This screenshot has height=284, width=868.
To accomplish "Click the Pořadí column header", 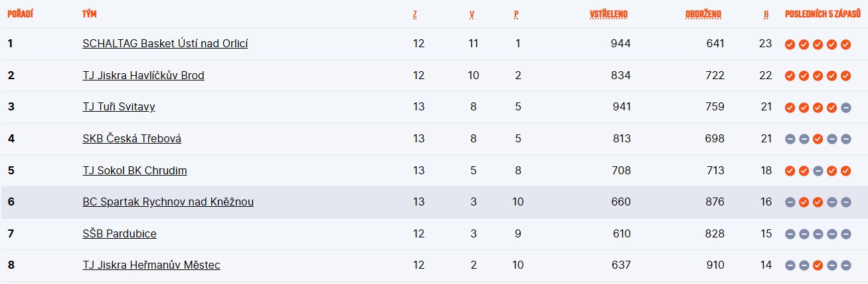I will point(21,14).
